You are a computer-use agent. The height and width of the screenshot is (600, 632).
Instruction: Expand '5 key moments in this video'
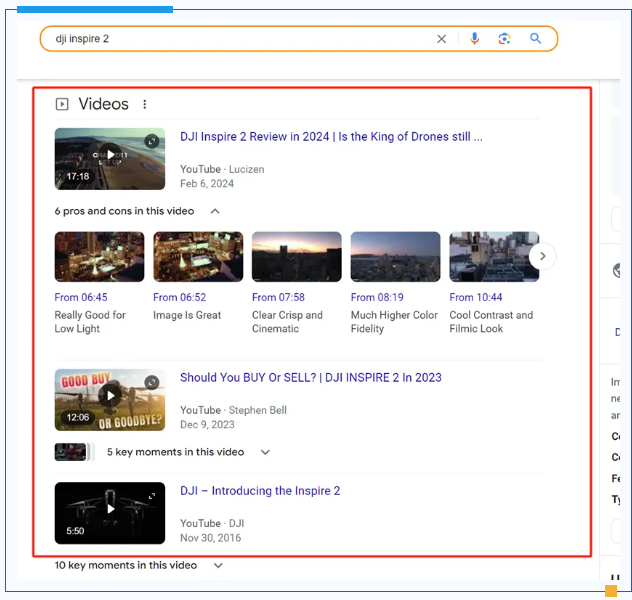(x=265, y=452)
